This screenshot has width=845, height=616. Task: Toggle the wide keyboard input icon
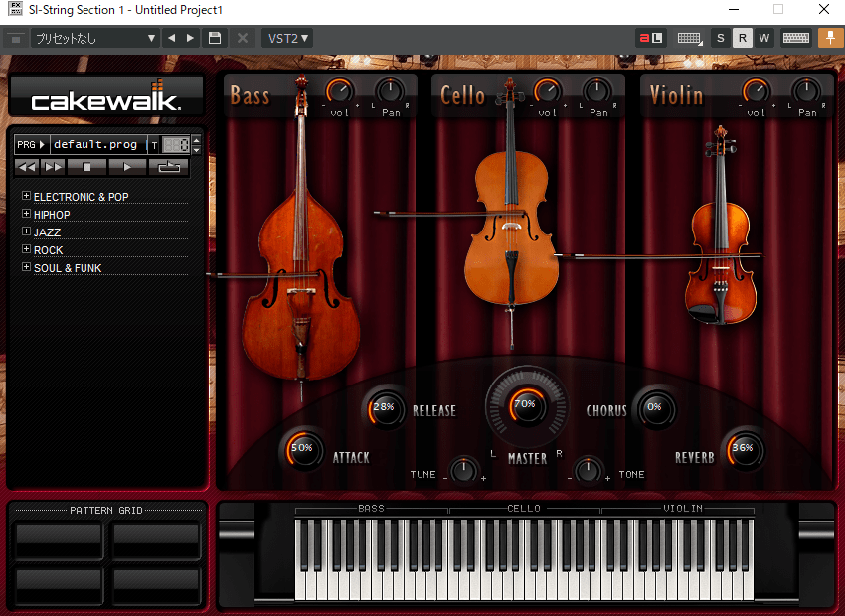pos(796,38)
